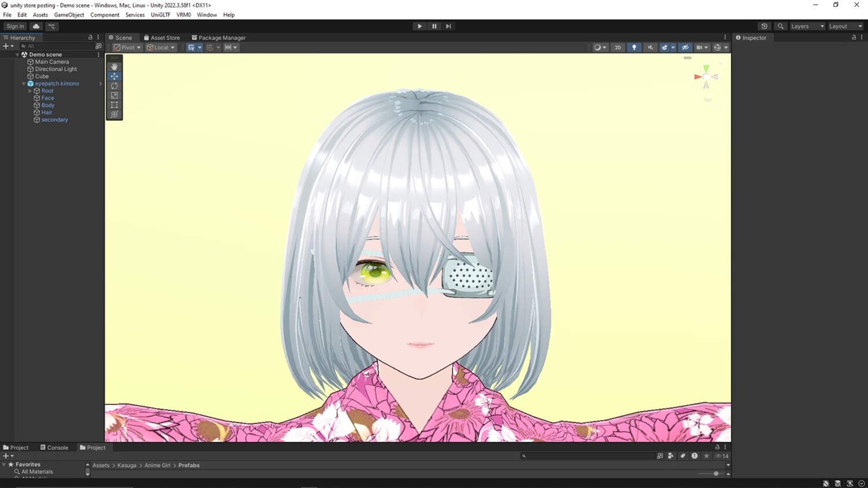Click the Sign in button

15,26
